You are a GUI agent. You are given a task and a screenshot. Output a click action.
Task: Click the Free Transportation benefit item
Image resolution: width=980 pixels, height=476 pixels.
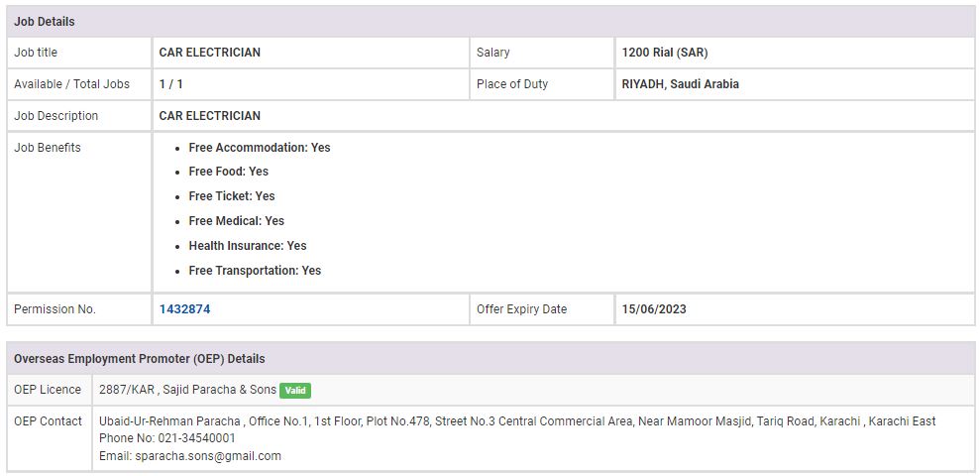point(255,271)
